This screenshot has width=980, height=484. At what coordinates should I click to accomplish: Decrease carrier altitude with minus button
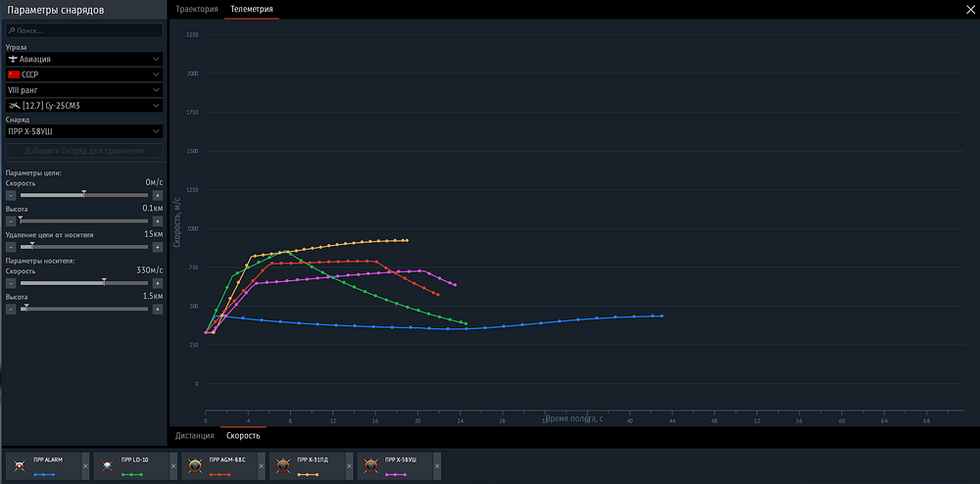pos(11,310)
